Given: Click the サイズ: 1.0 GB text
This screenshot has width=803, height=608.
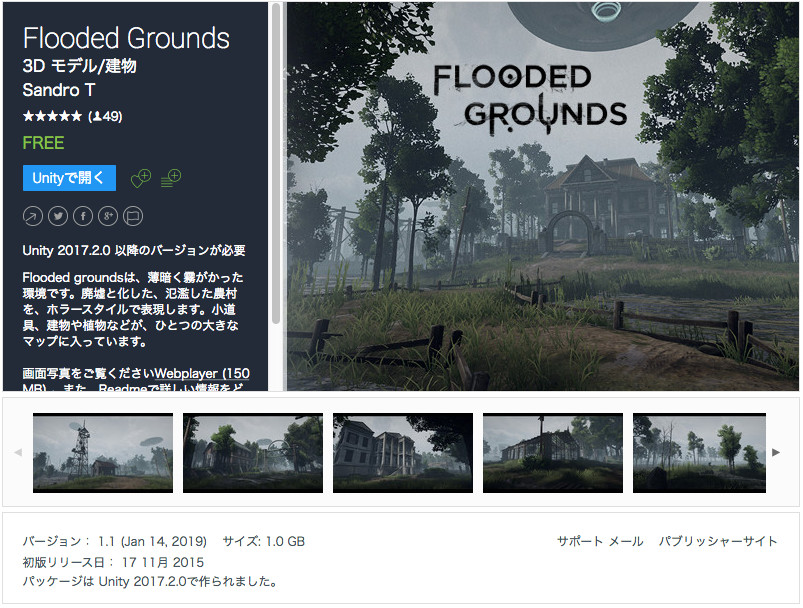Looking at the screenshot, I should pos(264,541).
